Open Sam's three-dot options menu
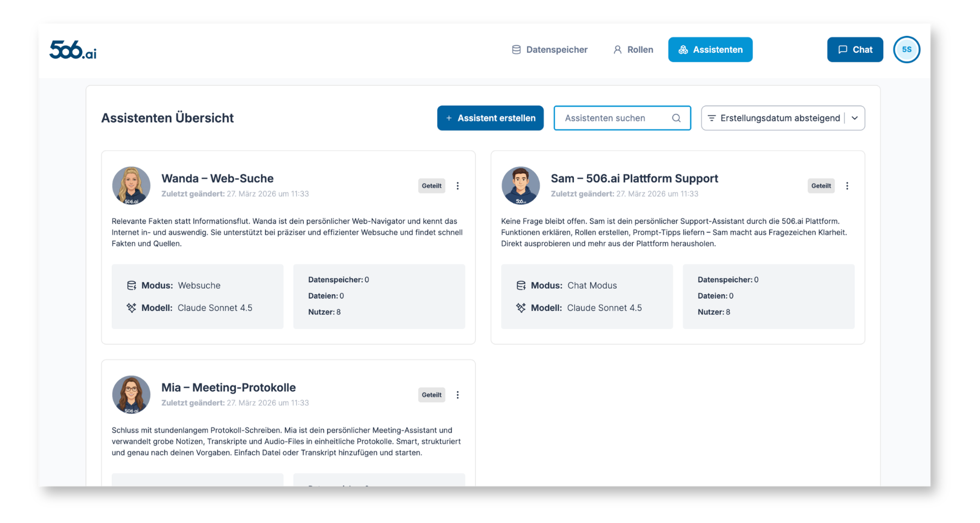The image size is (980, 523). 847,186
